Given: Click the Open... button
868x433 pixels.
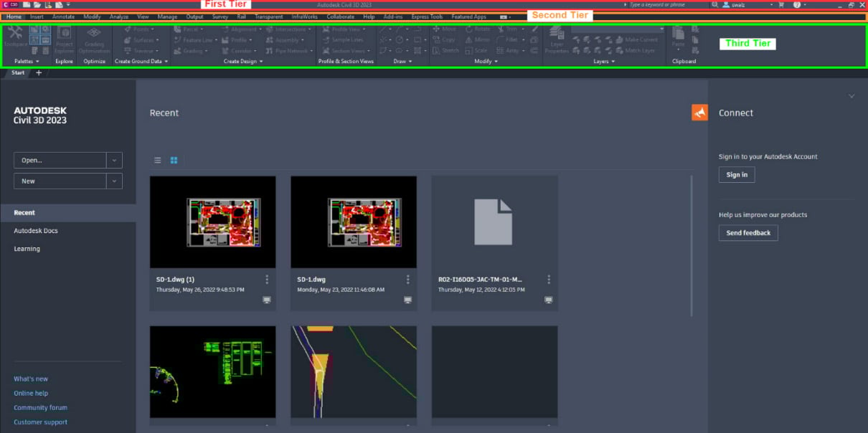Looking at the screenshot, I should (60, 160).
